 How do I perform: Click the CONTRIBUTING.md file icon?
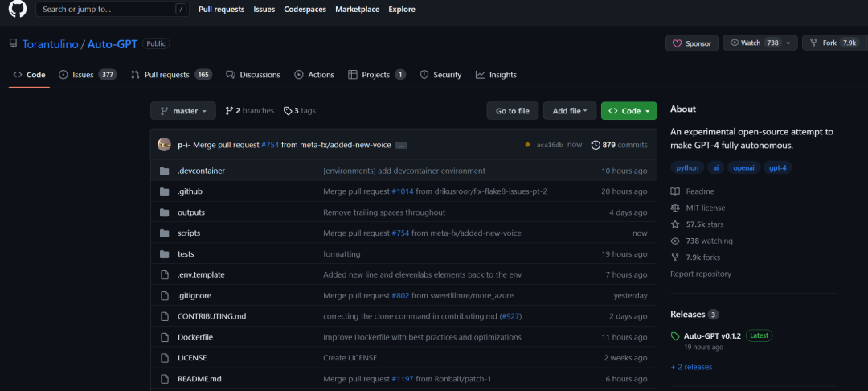coord(165,316)
